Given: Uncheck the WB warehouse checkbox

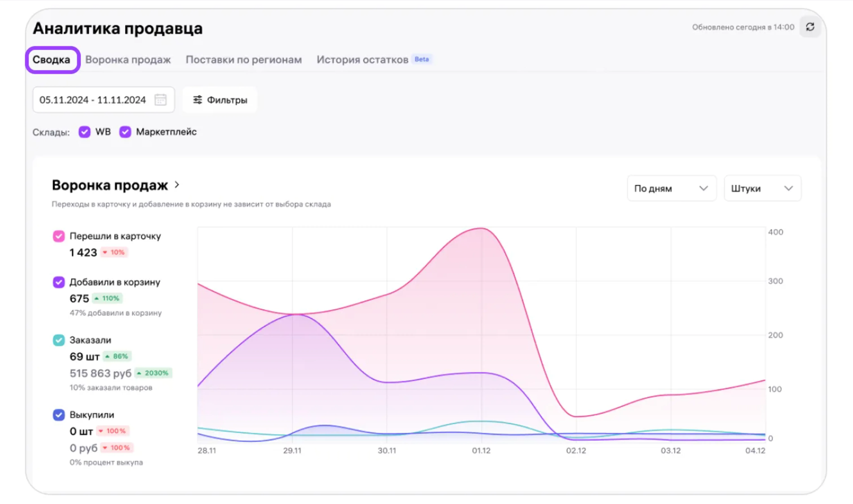Looking at the screenshot, I should [84, 132].
